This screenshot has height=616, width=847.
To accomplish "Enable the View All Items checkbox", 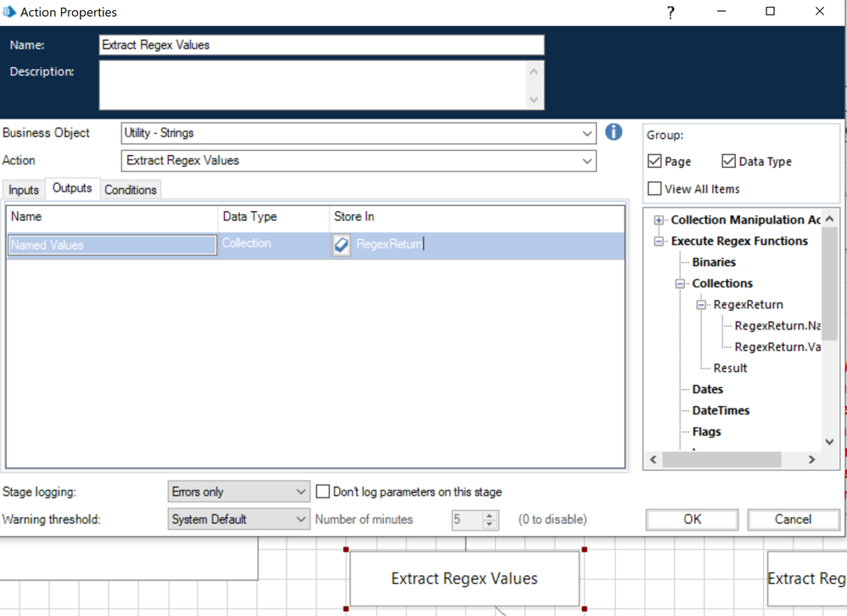I will pos(655,189).
